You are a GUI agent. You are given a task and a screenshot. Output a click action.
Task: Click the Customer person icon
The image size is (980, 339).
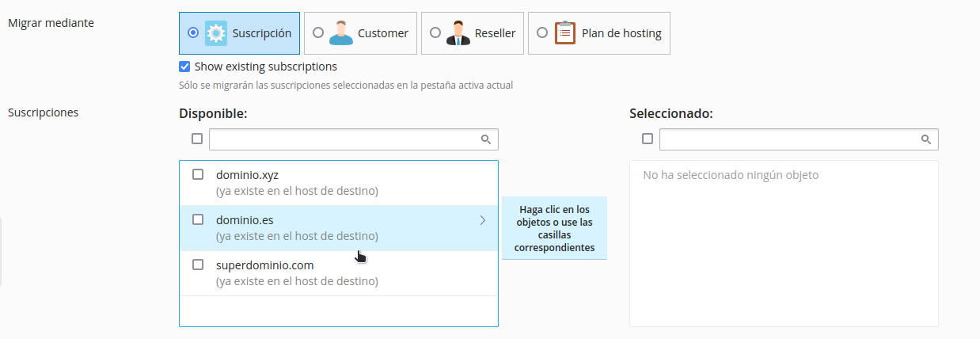[x=340, y=33]
